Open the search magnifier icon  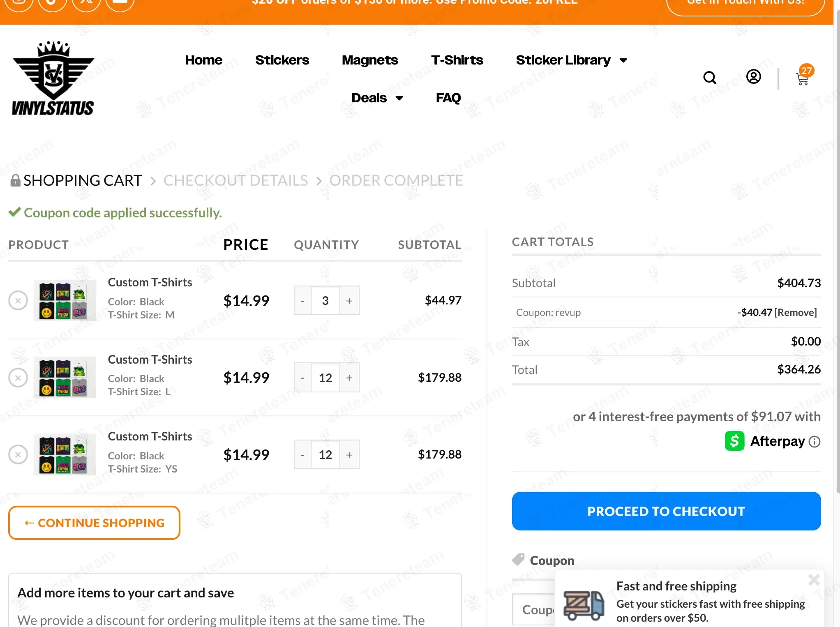[x=709, y=77]
